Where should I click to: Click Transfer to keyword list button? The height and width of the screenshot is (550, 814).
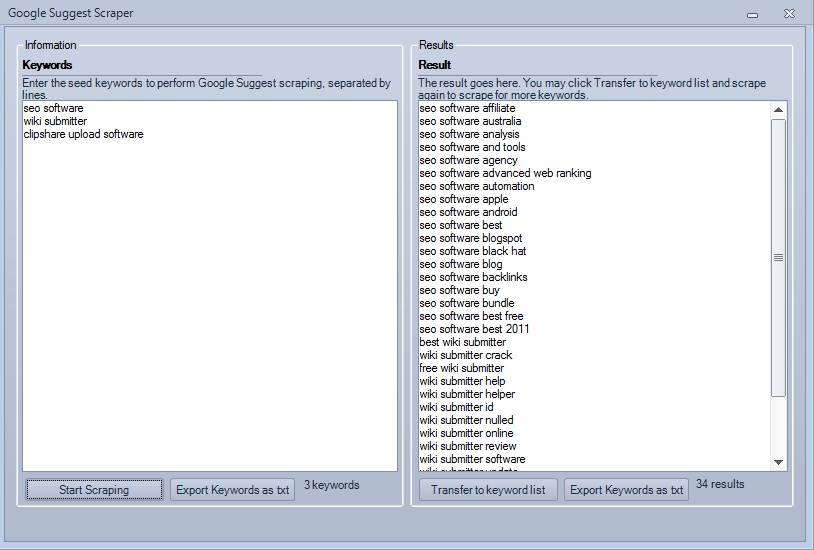pos(488,490)
